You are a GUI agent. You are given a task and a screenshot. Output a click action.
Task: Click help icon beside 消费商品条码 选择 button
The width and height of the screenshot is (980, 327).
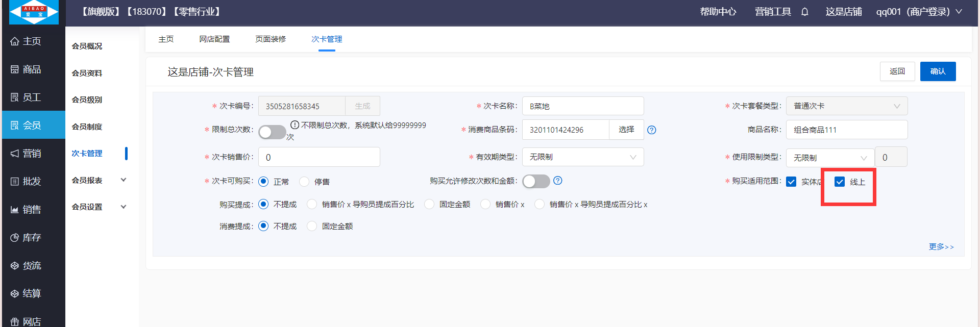(x=652, y=130)
